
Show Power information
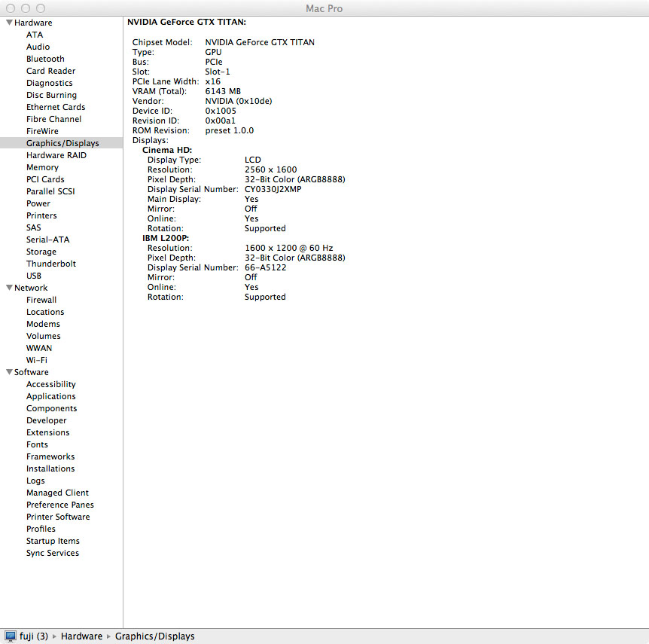point(38,203)
